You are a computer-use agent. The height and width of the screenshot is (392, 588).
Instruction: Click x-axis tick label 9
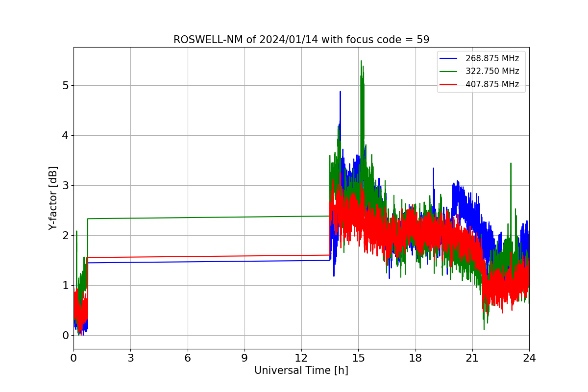click(245, 358)
